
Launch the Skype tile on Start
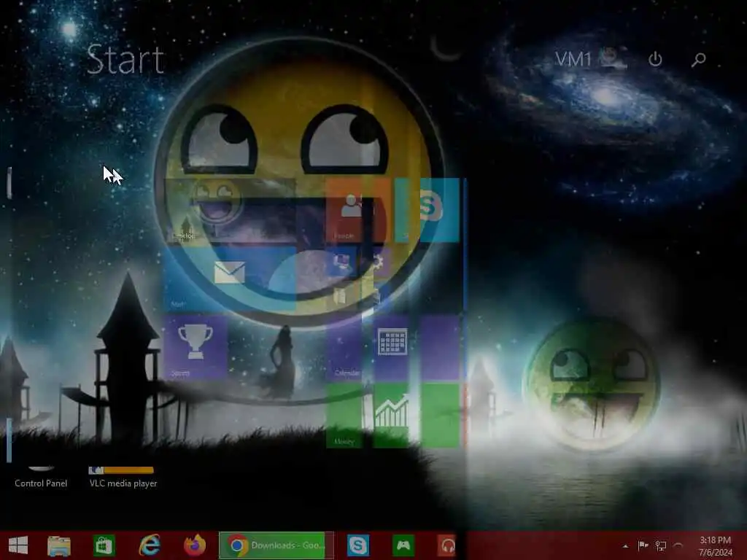427,210
